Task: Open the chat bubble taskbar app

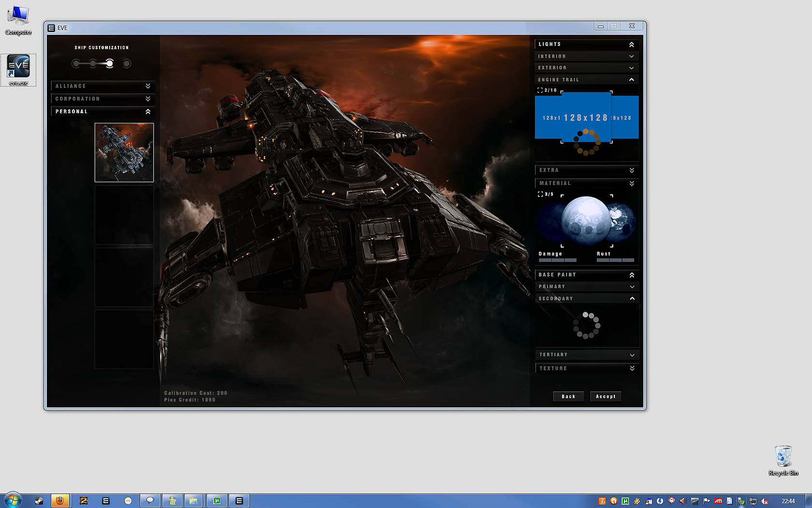Action: pyautogui.click(x=150, y=501)
